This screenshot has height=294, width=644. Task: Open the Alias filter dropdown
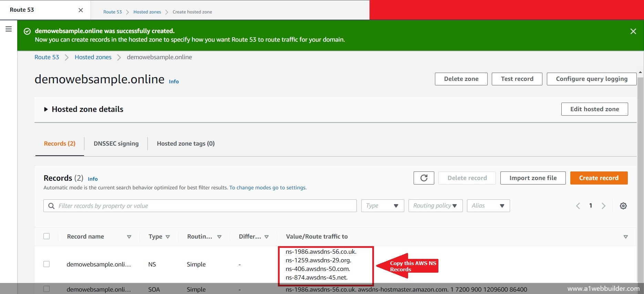click(488, 206)
